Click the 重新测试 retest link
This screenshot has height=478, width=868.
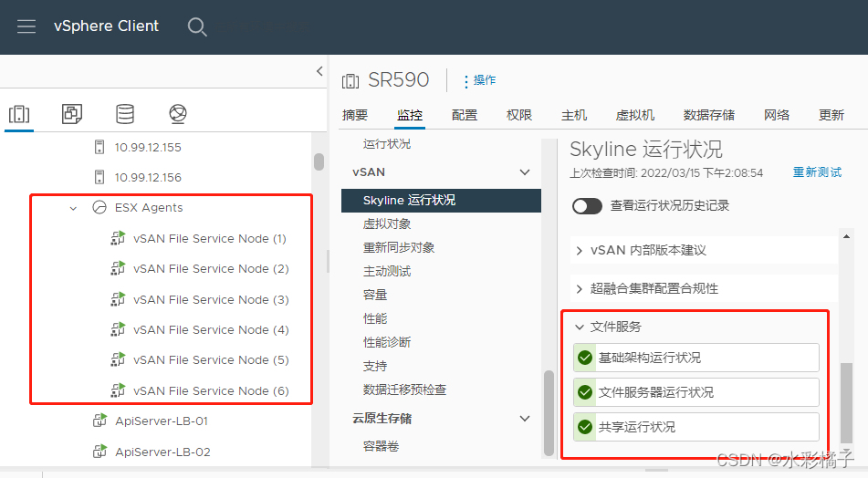tap(817, 172)
